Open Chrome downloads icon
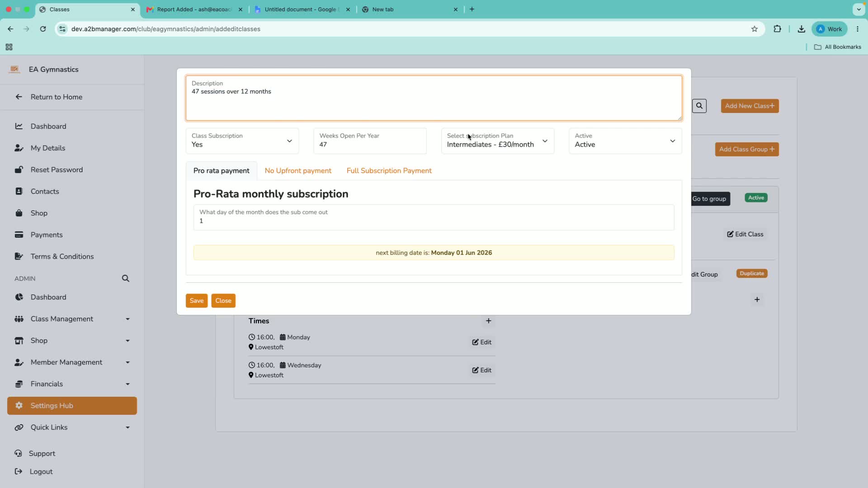 [801, 29]
